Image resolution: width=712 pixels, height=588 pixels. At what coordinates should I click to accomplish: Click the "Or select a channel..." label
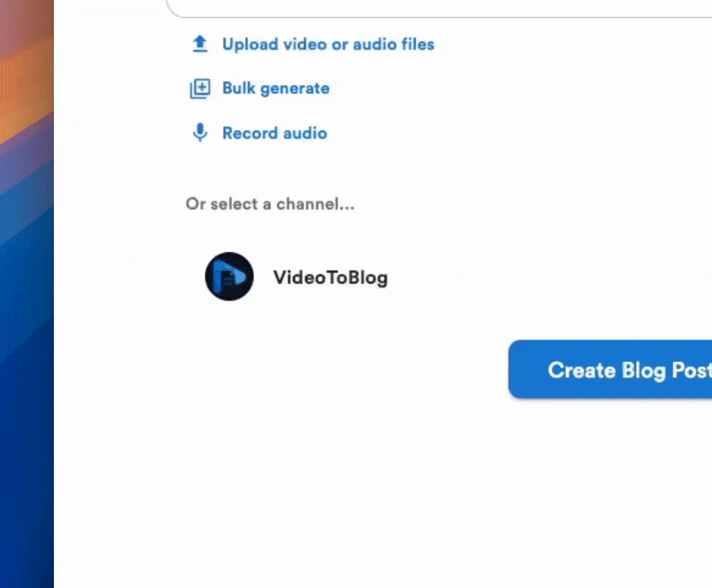(x=269, y=204)
